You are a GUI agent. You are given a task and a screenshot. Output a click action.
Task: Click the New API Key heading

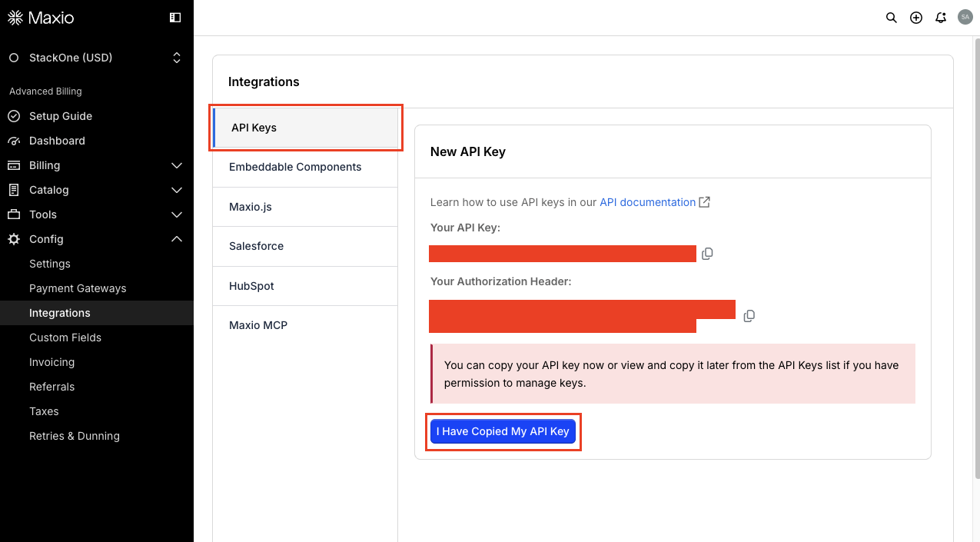[468, 151]
